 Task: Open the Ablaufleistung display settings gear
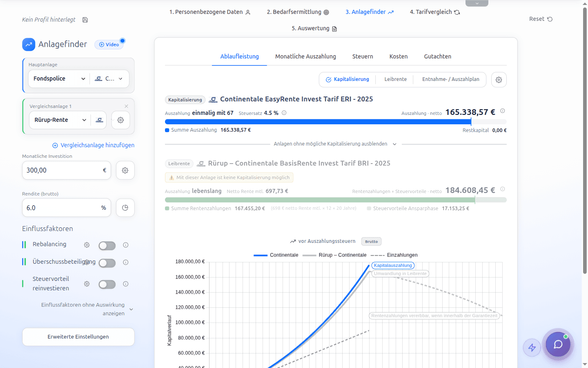(499, 80)
